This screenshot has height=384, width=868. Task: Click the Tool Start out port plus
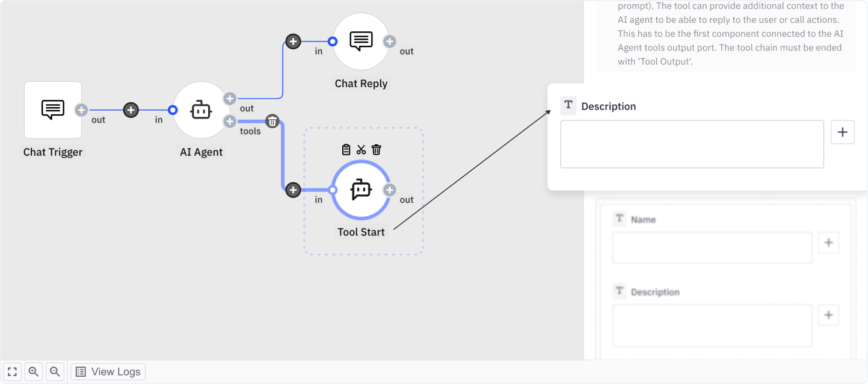(390, 190)
